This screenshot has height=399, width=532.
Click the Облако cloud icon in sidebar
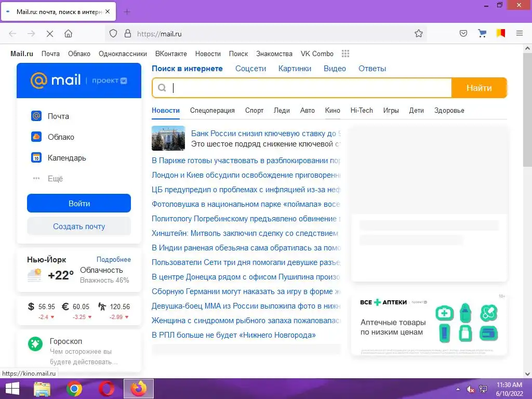(x=36, y=137)
